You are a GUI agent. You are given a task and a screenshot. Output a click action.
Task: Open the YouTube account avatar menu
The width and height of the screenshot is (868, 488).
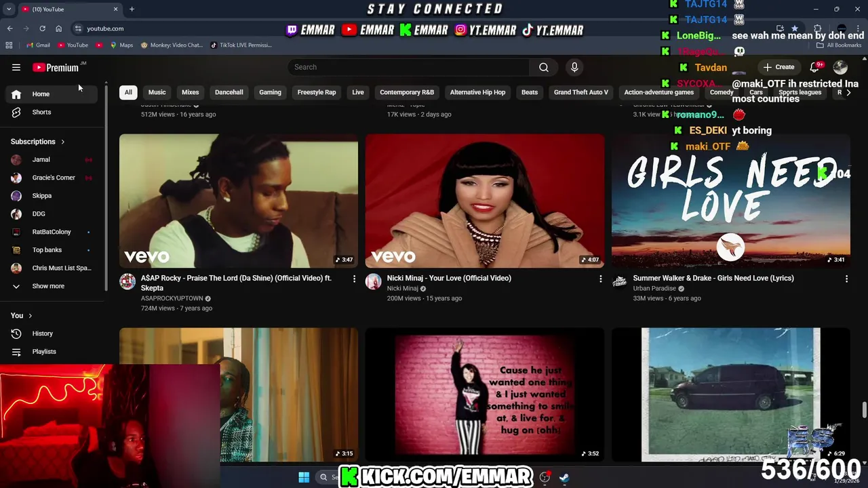[840, 67]
